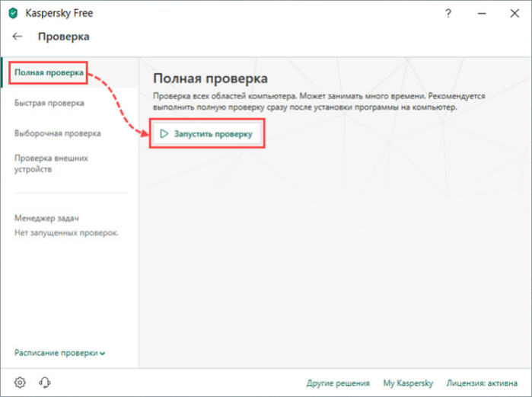The image size is (532, 397).
Task: Minimize the Kaspersky Free window
Action: pyautogui.click(x=482, y=13)
